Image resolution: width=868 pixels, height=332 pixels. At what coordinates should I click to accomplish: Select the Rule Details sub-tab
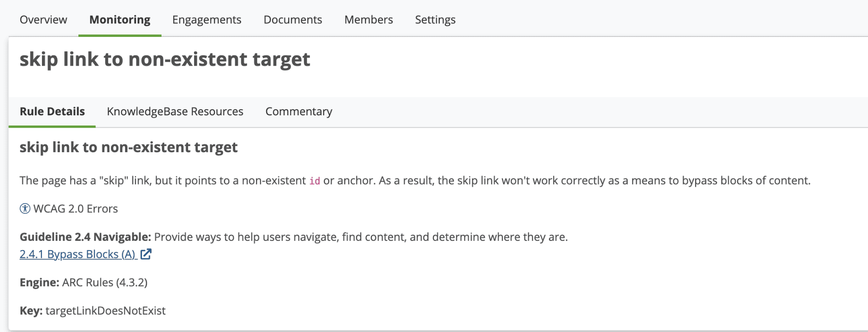52,112
